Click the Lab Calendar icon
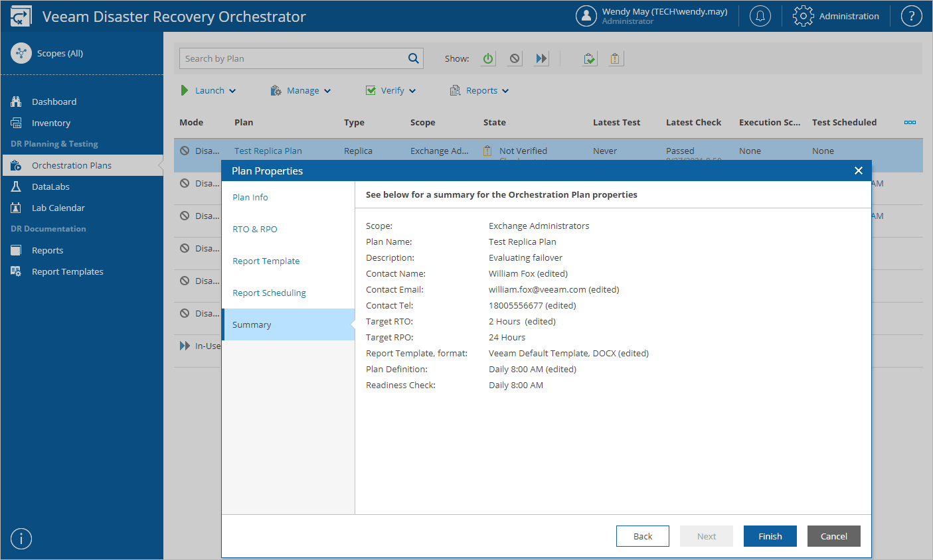This screenshot has width=933, height=560. 17,208
